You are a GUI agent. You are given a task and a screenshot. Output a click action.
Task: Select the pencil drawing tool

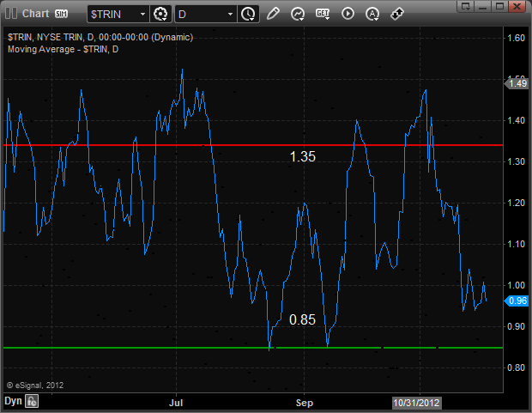point(273,14)
